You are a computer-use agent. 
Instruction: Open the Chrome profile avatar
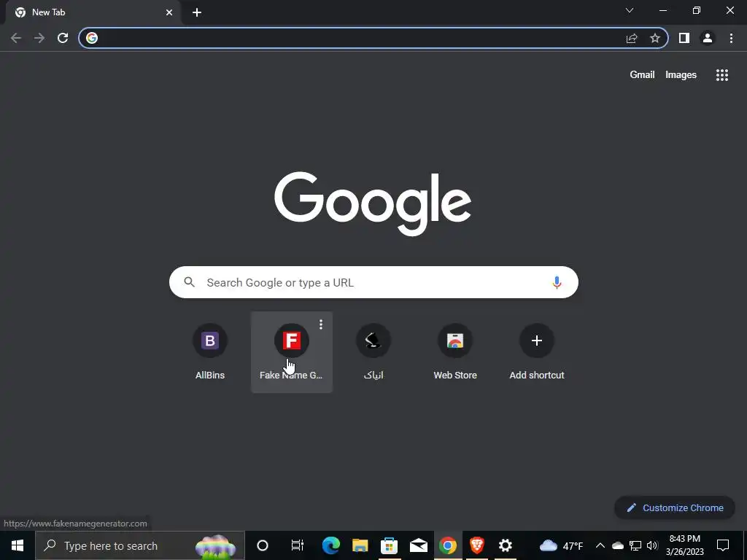click(x=708, y=38)
